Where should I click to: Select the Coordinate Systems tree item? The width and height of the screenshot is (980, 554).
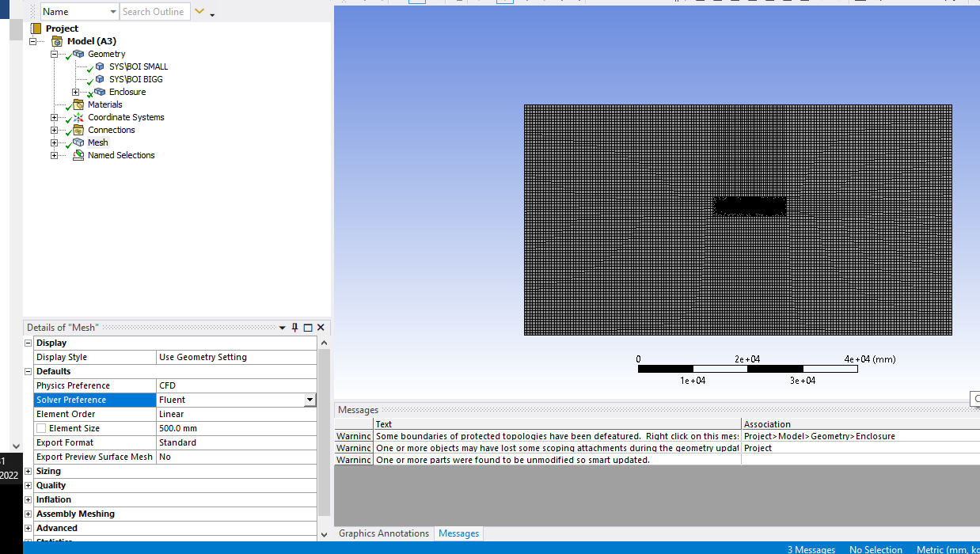tap(126, 117)
